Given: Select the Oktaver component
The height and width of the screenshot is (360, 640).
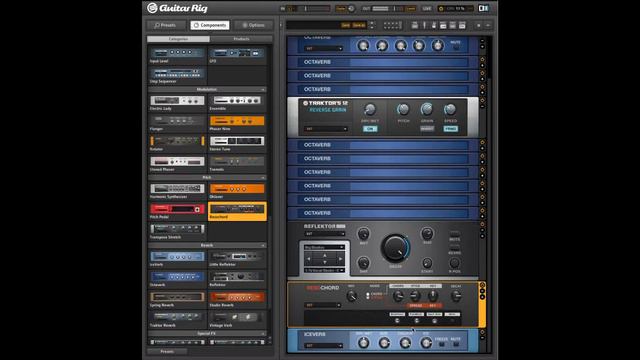Looking at the screenshot, I should [237, 191].
